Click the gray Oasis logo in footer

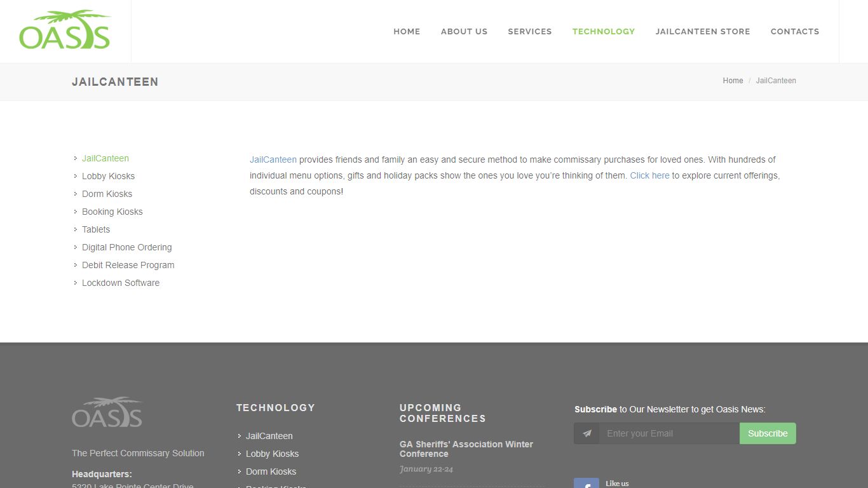[x=107, y=412]
